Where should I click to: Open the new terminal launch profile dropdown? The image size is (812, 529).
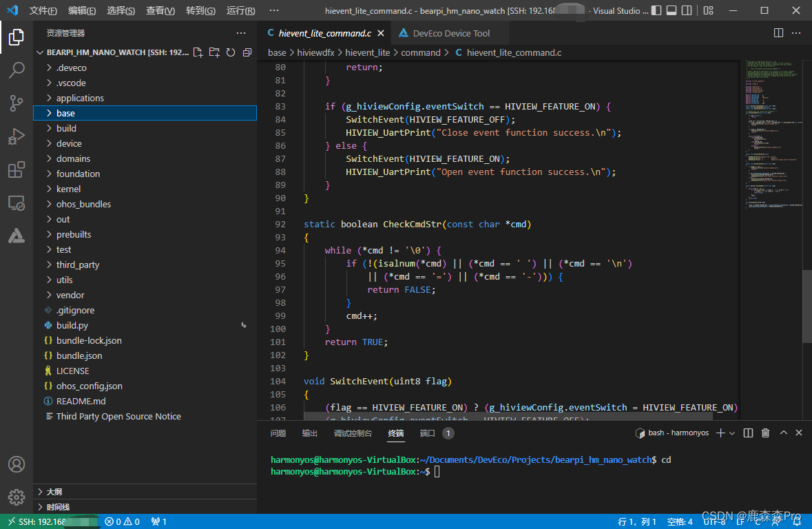coord(731,433)
